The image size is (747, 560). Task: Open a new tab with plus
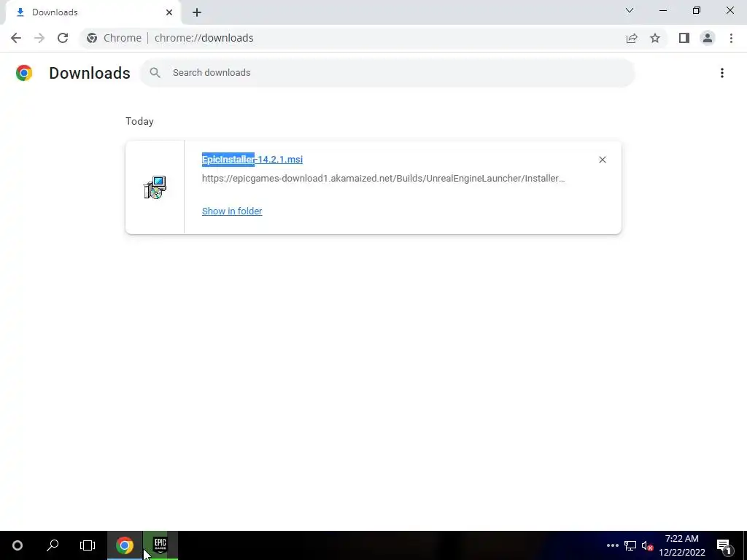tap(197, 12)
